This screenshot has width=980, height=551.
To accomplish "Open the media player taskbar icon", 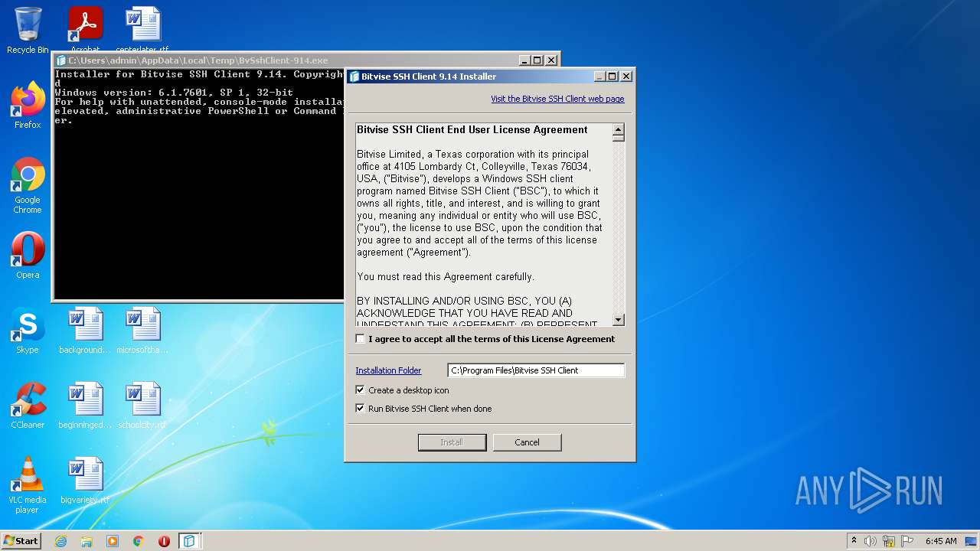I will (113, 541).
